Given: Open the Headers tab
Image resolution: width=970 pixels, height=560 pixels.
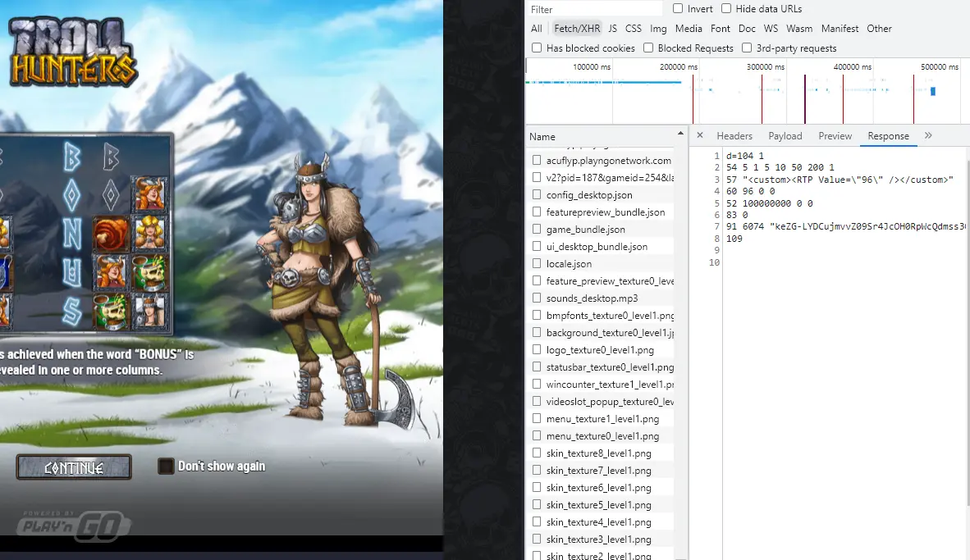Looking at the screenshot, I should click(734, 136).
